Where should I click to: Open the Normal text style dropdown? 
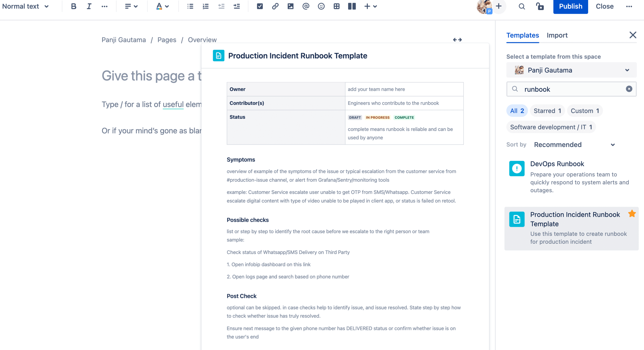pos(25,6)
